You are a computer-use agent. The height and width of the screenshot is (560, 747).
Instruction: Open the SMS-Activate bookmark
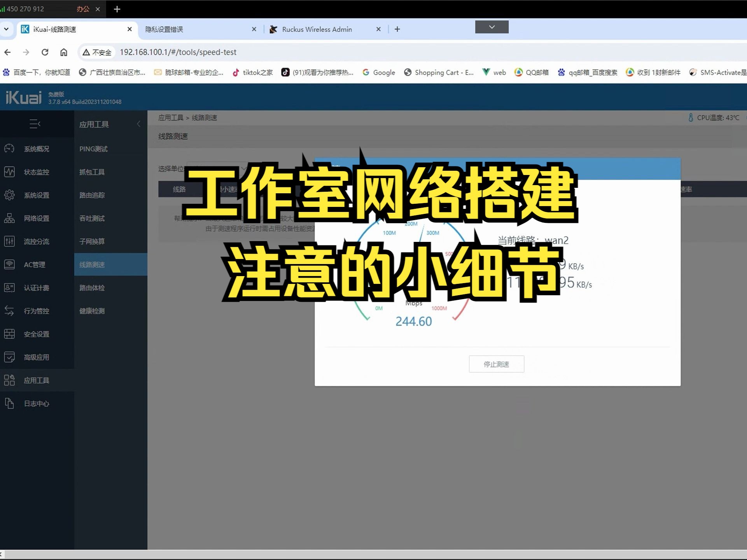[718, 72]
